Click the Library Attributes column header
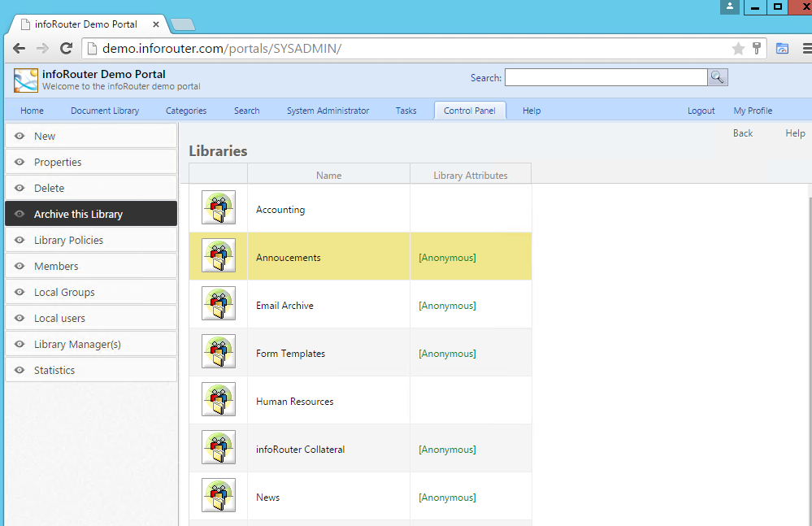The height and width of the screenshot is (526, 812). tap(471, 175)
